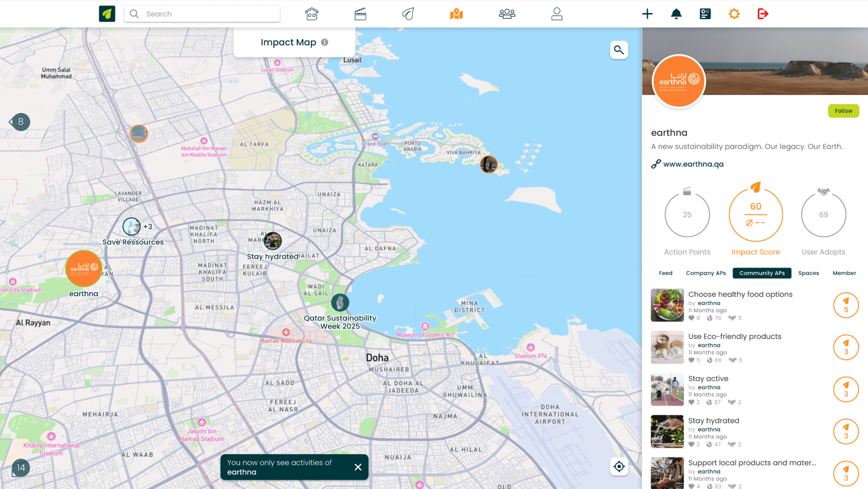Screen dimensions: 868x489
Task: Click the Jassim bin Hamad Stadium pin
Action: tap(201, 422)
